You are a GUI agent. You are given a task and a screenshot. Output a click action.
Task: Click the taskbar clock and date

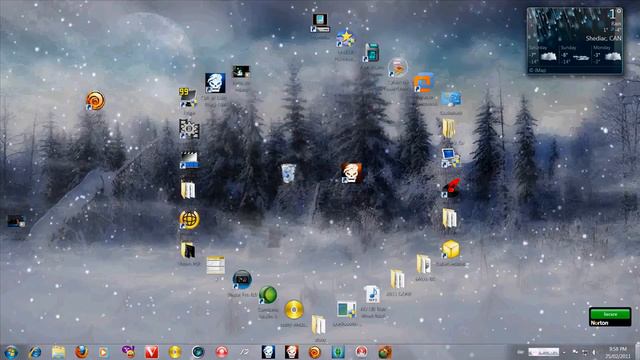click(618, 352)
